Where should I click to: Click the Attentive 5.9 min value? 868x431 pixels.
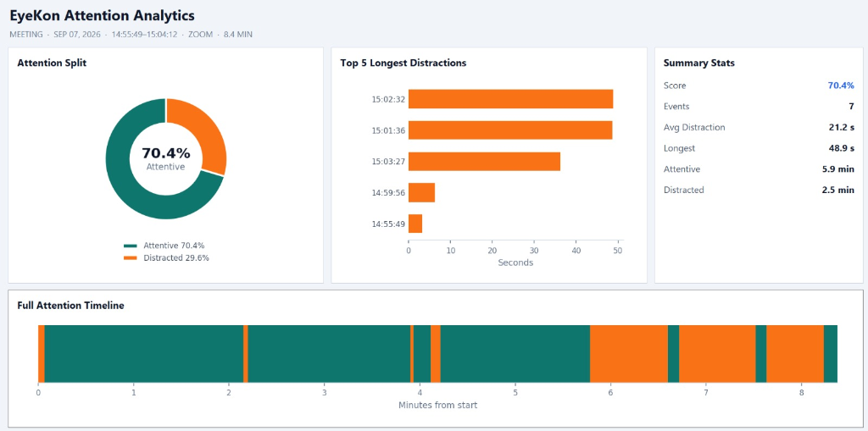838,169
